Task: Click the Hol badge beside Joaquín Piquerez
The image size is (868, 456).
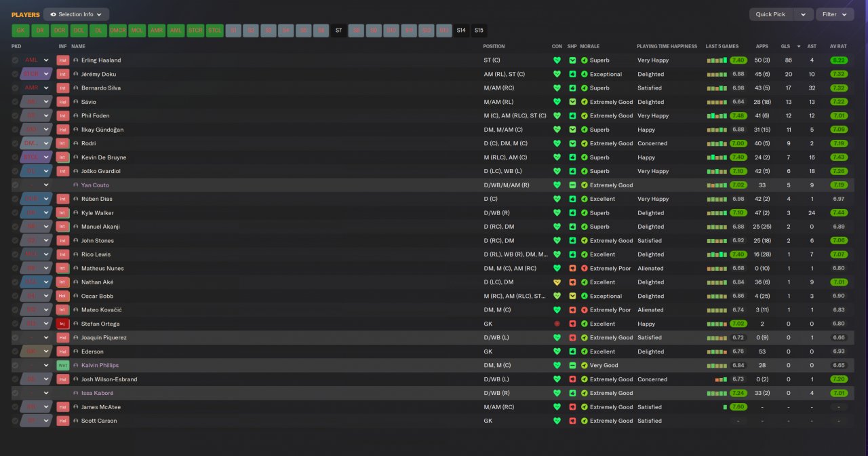Action: [63, 337]
